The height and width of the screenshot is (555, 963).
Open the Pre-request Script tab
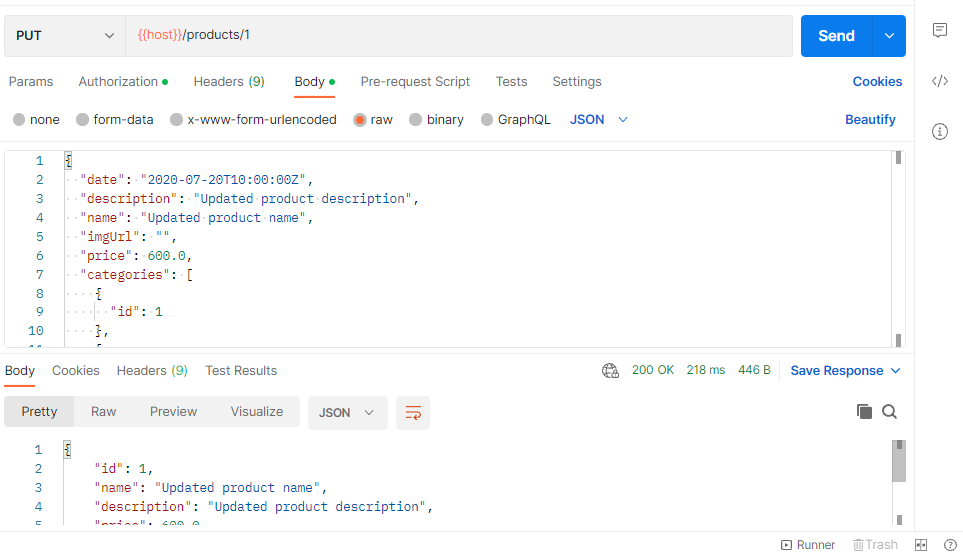(x=415, y=82)
